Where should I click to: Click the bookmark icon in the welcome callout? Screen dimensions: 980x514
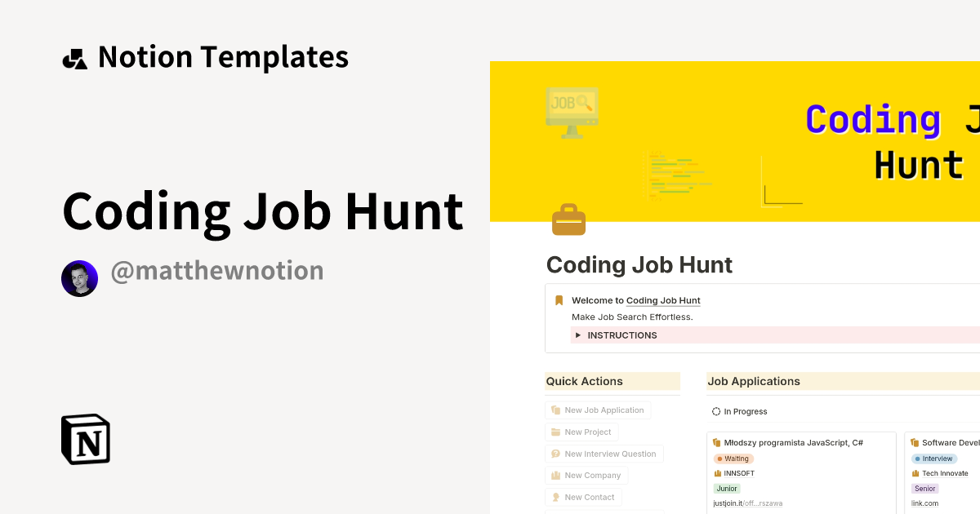(x=559, y=299)
